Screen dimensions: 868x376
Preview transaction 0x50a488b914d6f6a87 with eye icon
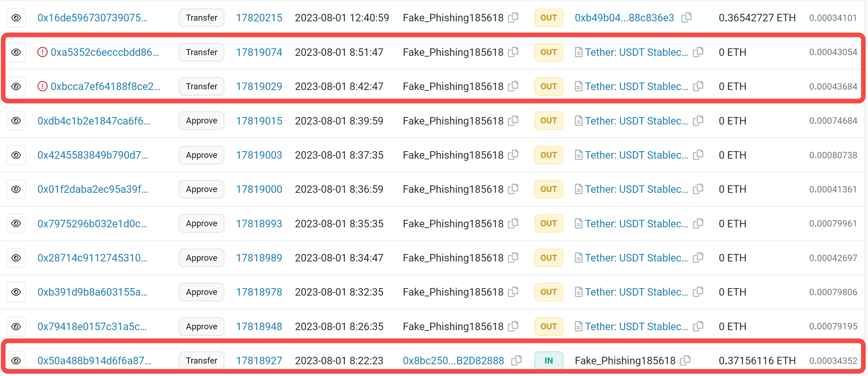pyautogui.click(x=16, y=361)
